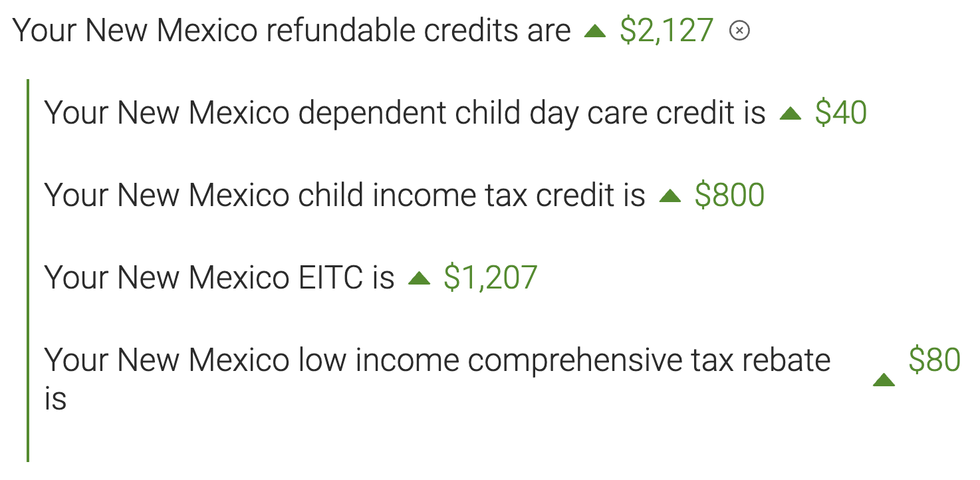Select the $2,127 refundable credits amount
This screenshot has height=480, width=980.
(x=667, y=31)
